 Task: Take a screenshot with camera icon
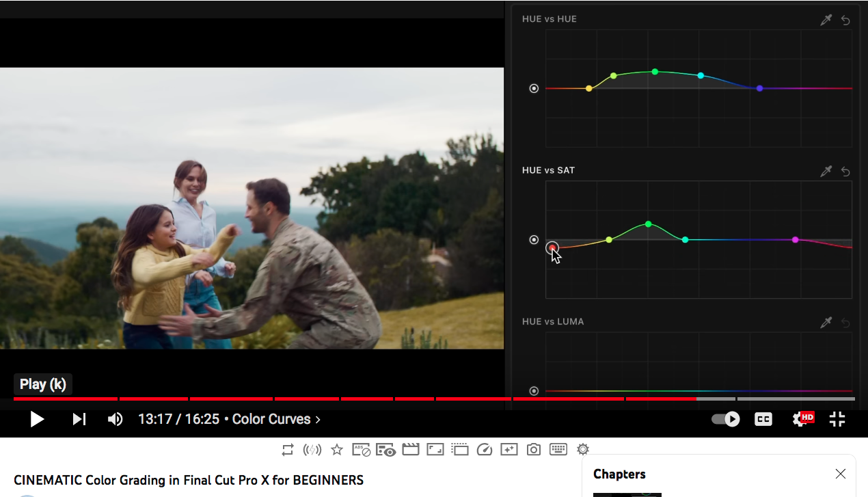[534, 449]
